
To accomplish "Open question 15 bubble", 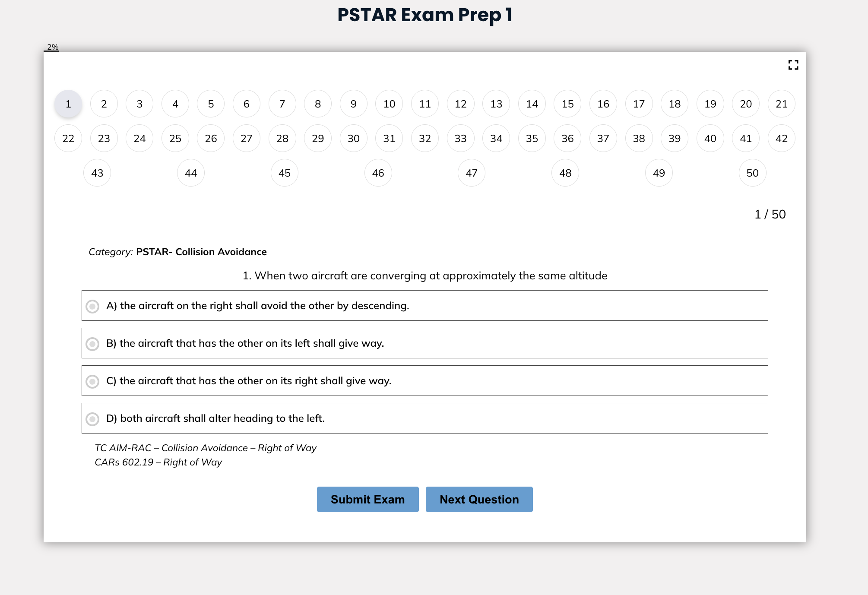I will pos(567,104).
